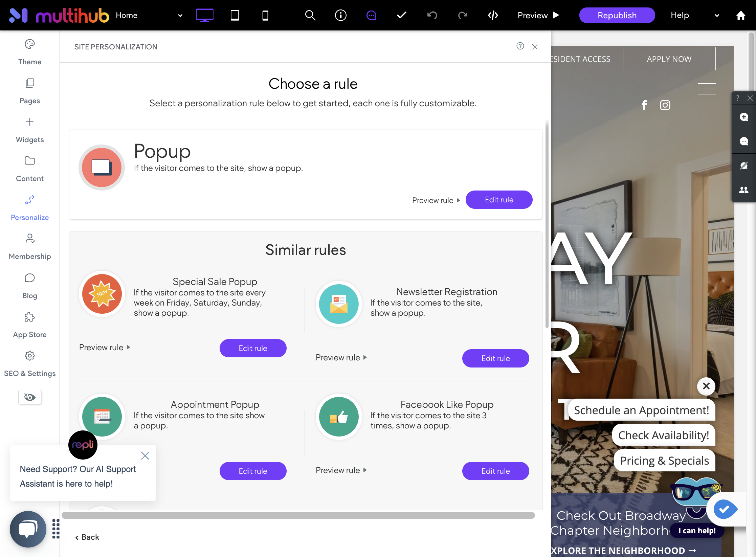The image size is (756, 557).
Task: Edit the Special Sale Popup rule
Action: click(x=253, y=348)
